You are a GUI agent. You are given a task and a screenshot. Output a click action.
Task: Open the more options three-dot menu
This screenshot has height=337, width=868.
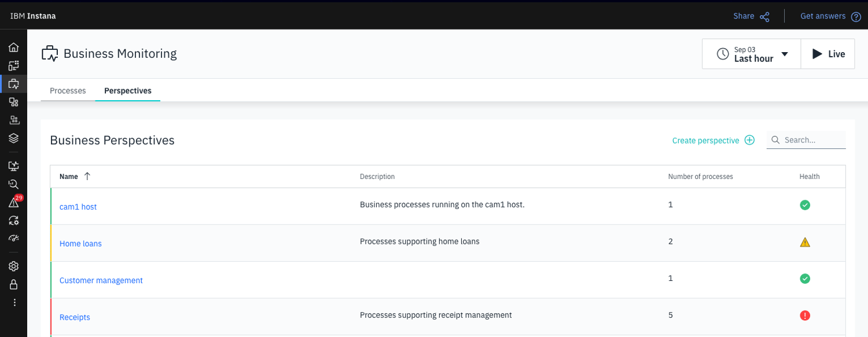point(13,302)
